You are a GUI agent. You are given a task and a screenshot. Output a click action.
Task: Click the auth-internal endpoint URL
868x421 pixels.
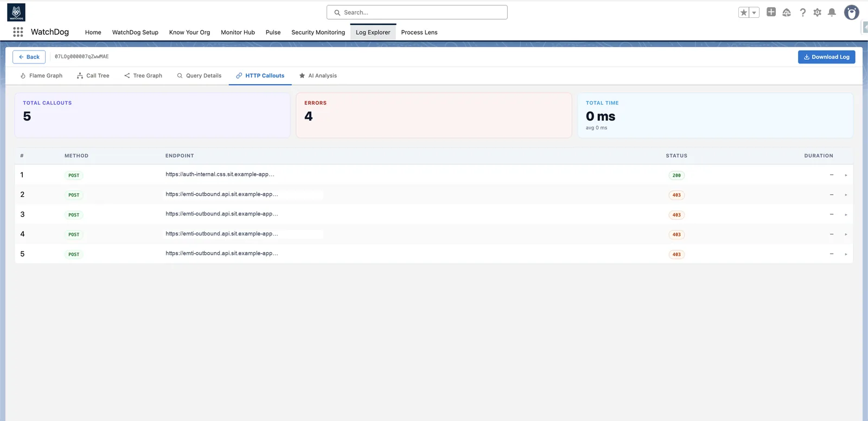(x=220, y=175)
